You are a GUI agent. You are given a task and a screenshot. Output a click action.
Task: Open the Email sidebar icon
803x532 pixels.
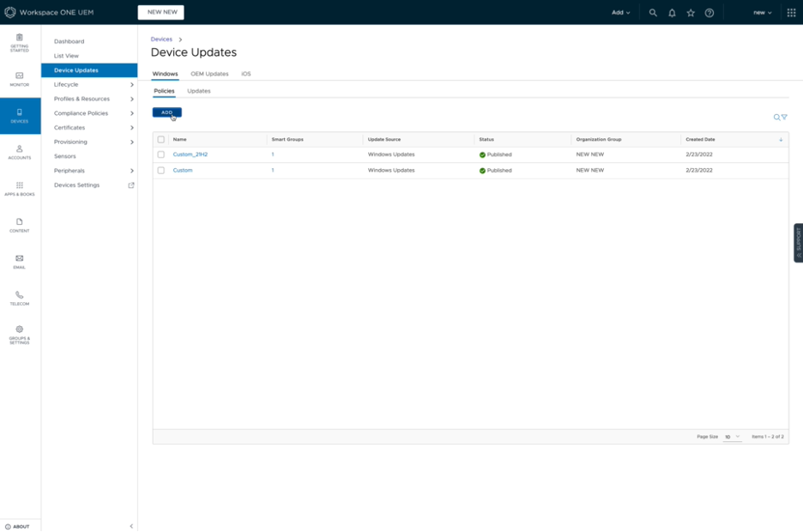coord(20,261)
